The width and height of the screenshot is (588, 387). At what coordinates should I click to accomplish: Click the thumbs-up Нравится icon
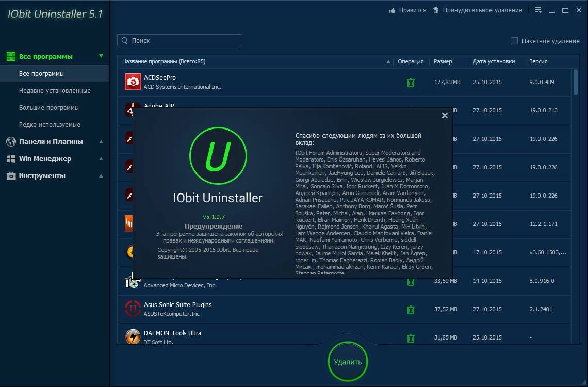pyautogui.click(x=392, y=10)
